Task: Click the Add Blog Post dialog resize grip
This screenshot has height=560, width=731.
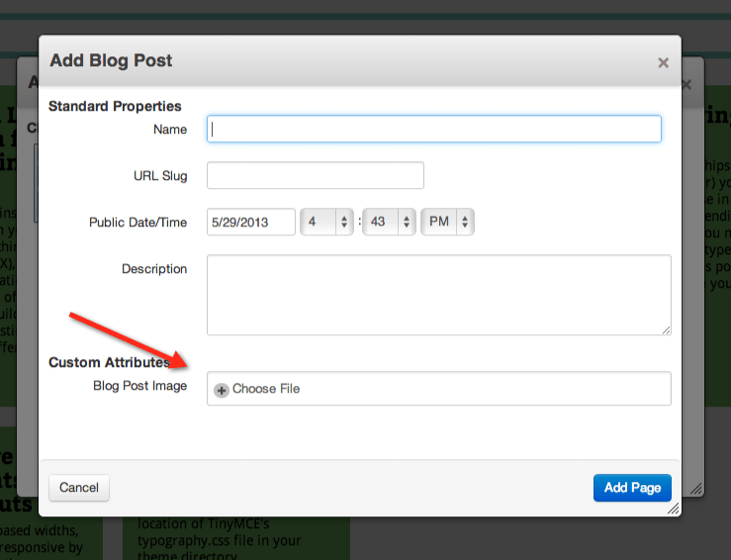Action: [x=673, y=509]
